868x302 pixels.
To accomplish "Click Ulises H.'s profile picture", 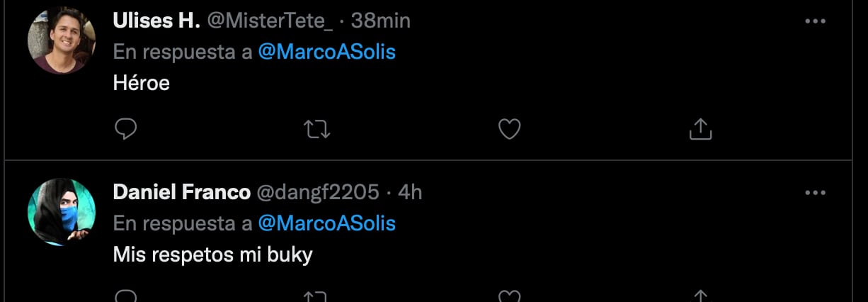I will (62, 40).
